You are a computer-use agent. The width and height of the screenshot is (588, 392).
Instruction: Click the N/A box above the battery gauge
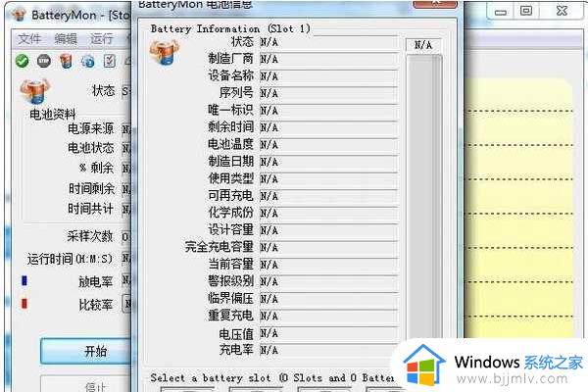point(423,45)
